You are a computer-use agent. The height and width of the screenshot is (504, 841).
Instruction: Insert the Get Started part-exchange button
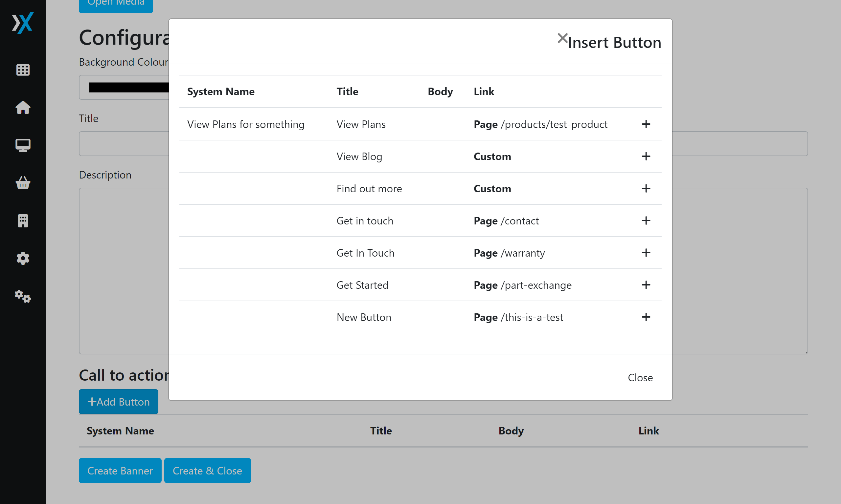[x=646, y=285]
